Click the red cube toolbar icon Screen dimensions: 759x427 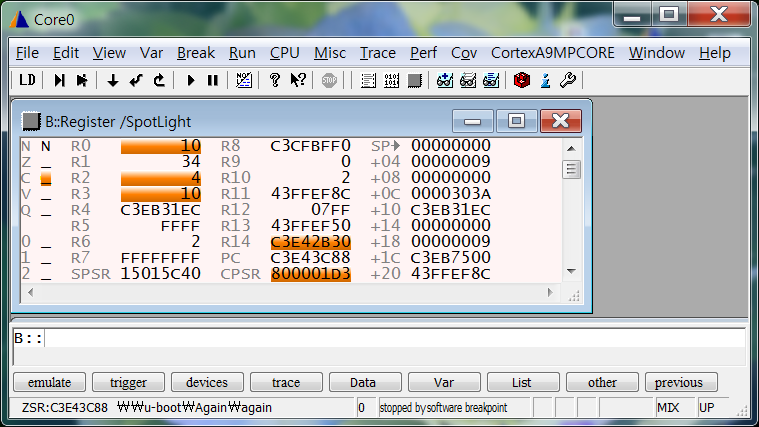coord(522,80)
